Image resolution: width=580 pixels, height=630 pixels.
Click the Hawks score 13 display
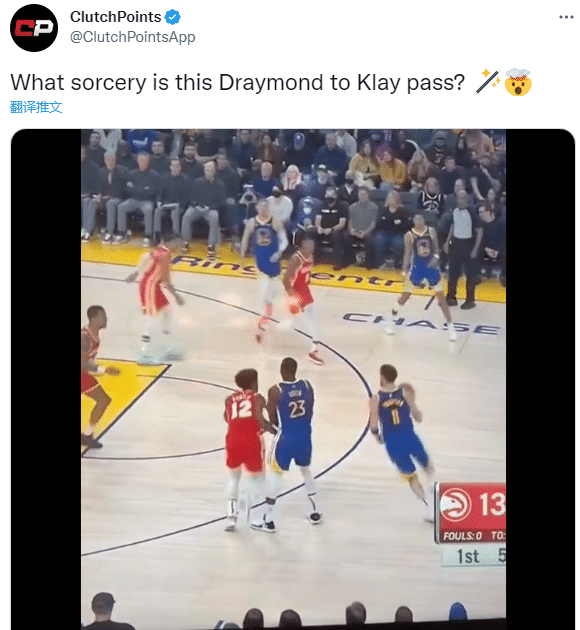(x=492, y=504)
